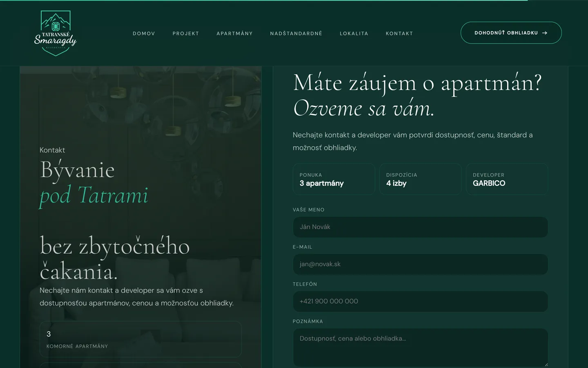
Task: Click the bez zbytočného čakania heading
Action: (x=115, y=258)
